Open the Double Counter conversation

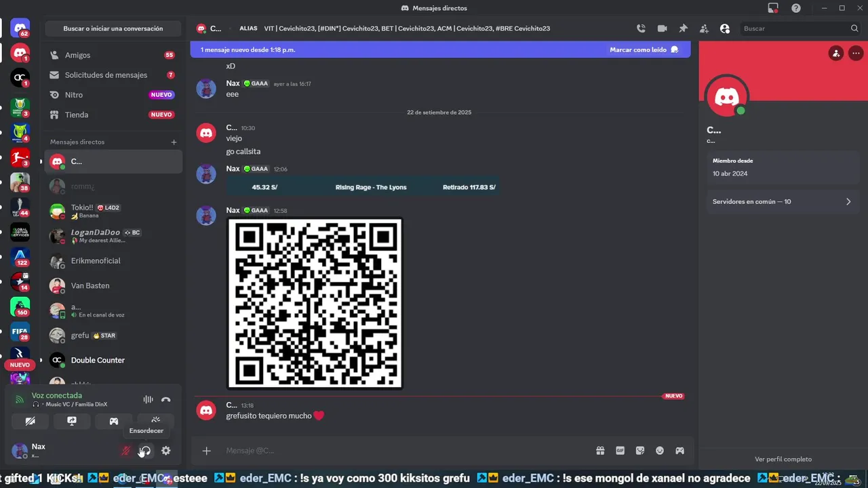(x=113, y=360)
